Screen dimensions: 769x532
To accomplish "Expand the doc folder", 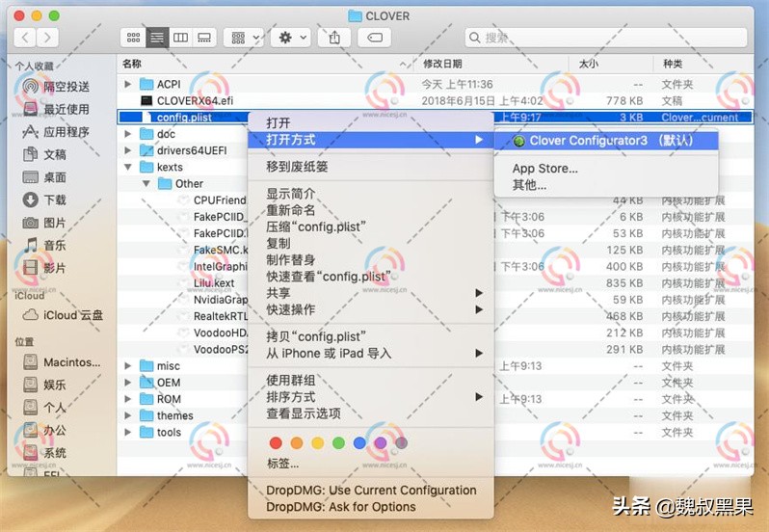I will (x=127, y=134).
